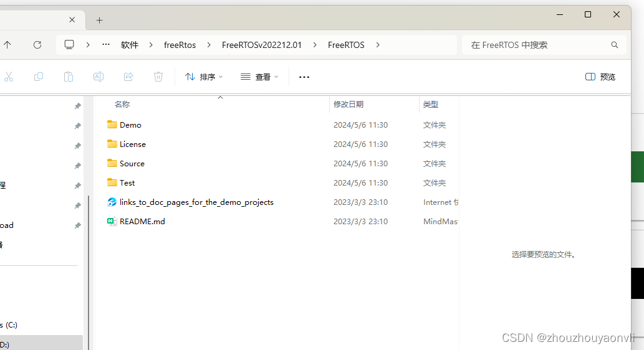This screenshot has width=644, height=350.
Task: Click the Paste clipboard icon
Action: [69, 77]
